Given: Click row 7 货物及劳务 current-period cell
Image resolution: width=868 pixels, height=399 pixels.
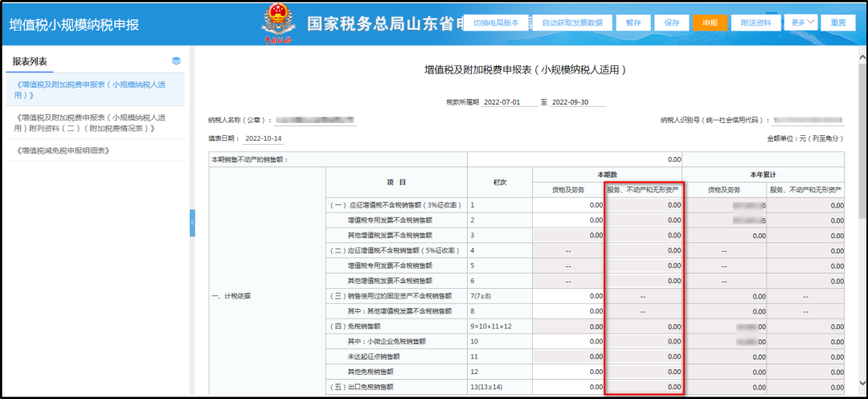Looking at the screenshot, I should [x=568, y=296].
